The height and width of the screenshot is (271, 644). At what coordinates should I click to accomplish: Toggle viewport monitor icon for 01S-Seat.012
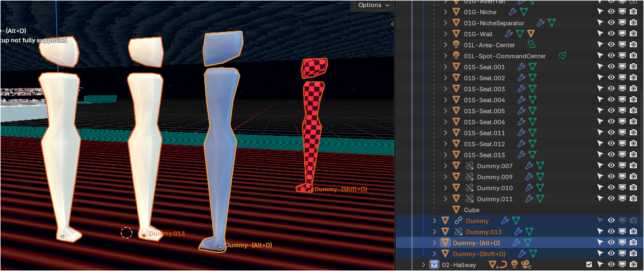click(622, 144)
